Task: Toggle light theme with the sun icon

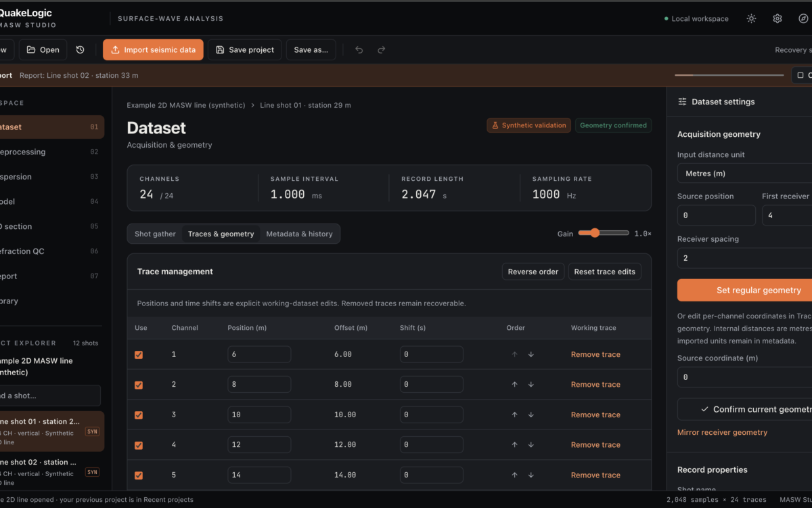Action: 751,18
